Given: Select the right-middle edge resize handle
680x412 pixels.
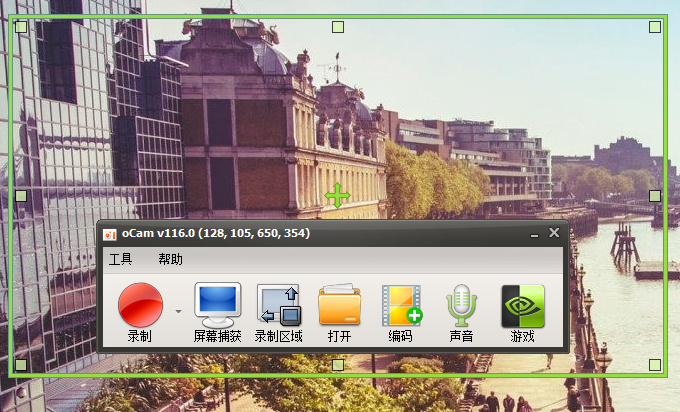Looking at the screenshot, I should coord(655,196).
